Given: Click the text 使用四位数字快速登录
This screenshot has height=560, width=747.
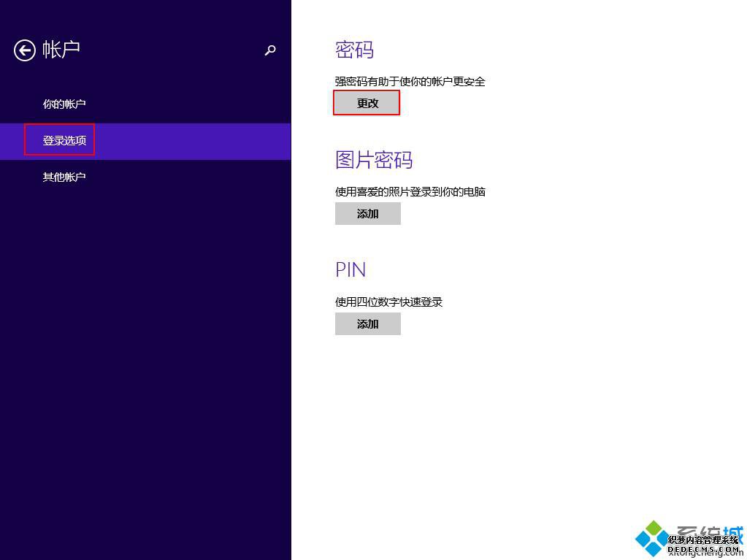Looking at the screenshot, I should click(x=388, y=302).
